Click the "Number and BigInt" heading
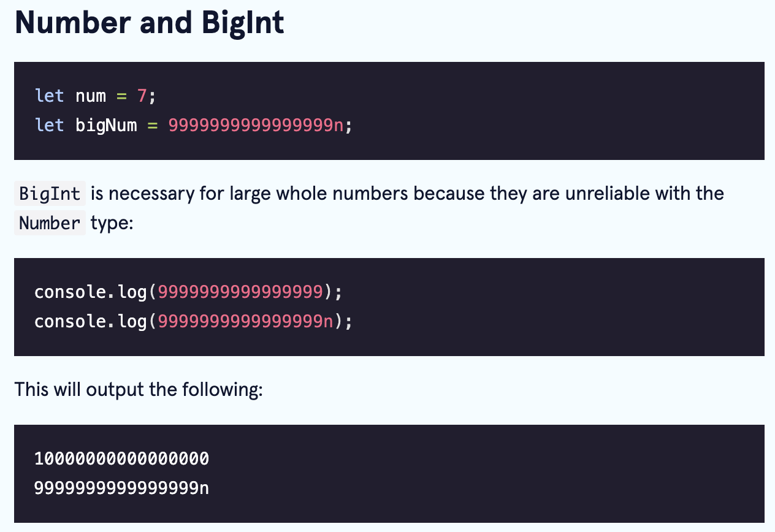The height and width of the screenshot is (532, 775). point(150,21)
